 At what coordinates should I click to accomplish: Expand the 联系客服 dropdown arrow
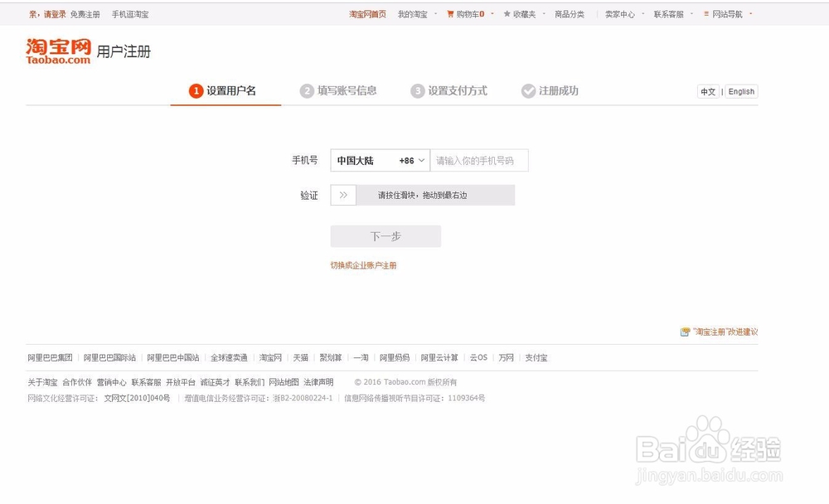click(691, 14)
